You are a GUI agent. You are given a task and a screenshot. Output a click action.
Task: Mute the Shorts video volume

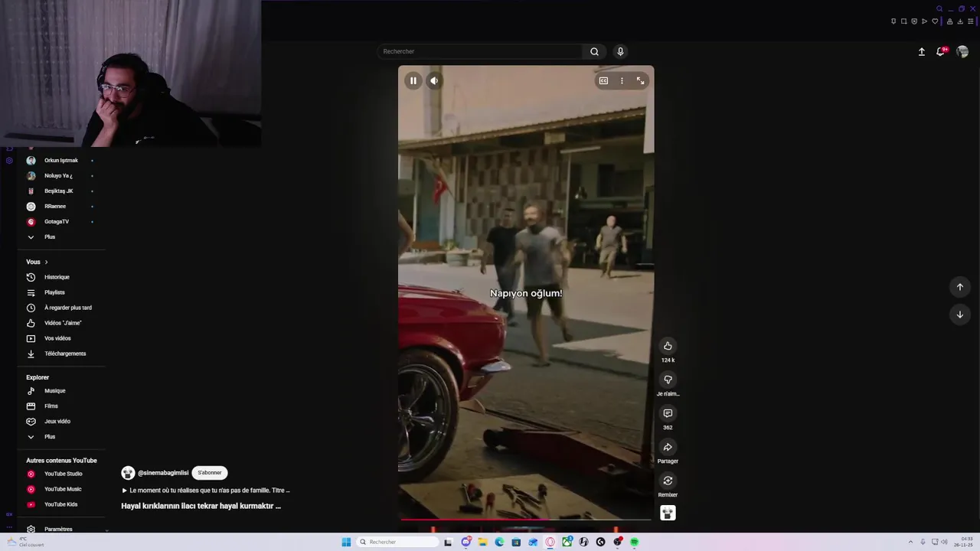pos(434,80)
